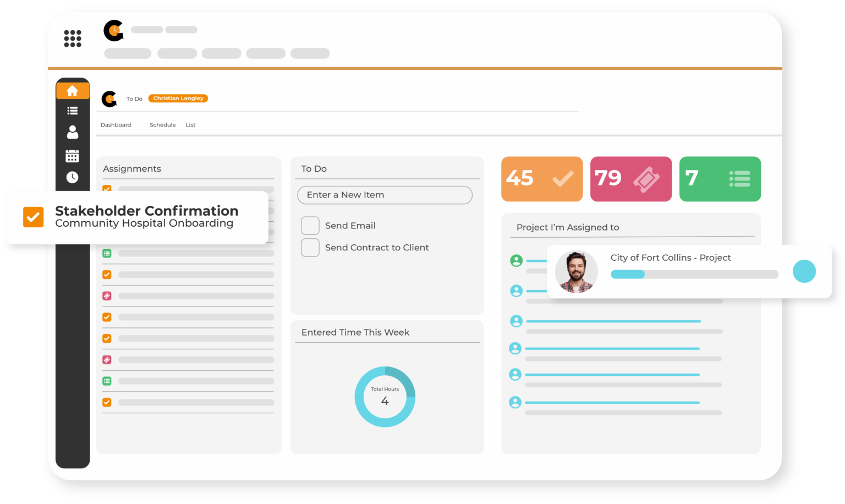
Task: Open the City of Fort Collins project
Action: point(671,258)
